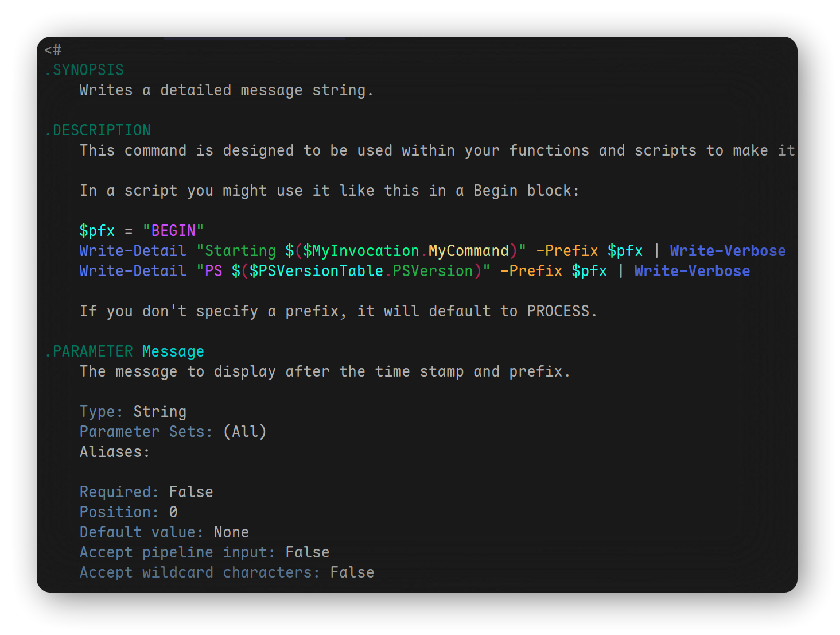Click the comment opening <# marker
This screenshot has width=840, height=635.
(x=53, y=50)
